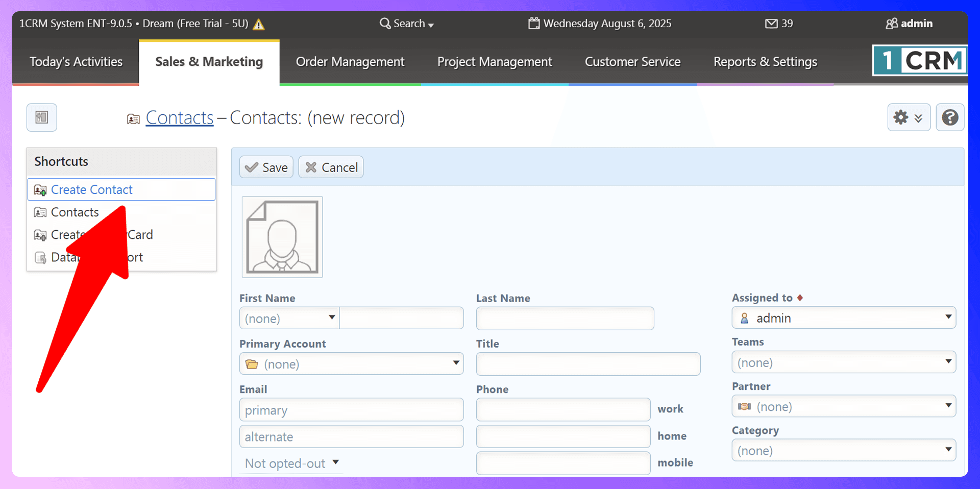The width and height of the screenshot is (980, 489).
Task: Open the mail envelope icon with 39
Action: click(771, 23)
